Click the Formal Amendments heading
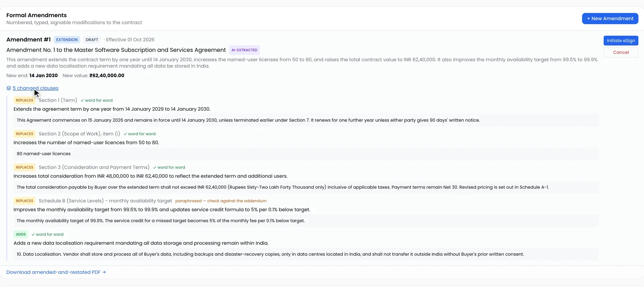 pyautogui.click(x=36, y=15)
